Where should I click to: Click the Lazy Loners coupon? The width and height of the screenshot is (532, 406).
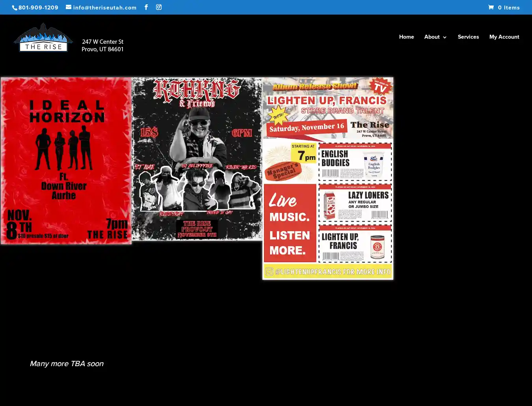coord(355,203)
